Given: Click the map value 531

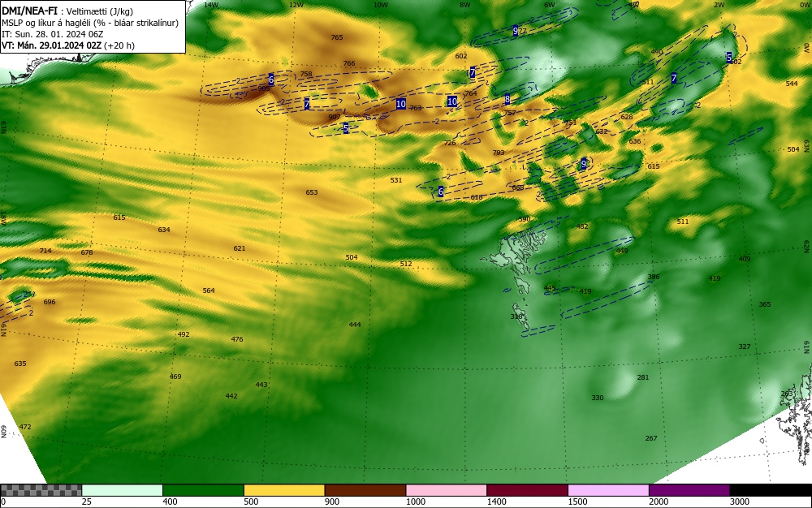Looking at the screenshot, I should point(396,180).
